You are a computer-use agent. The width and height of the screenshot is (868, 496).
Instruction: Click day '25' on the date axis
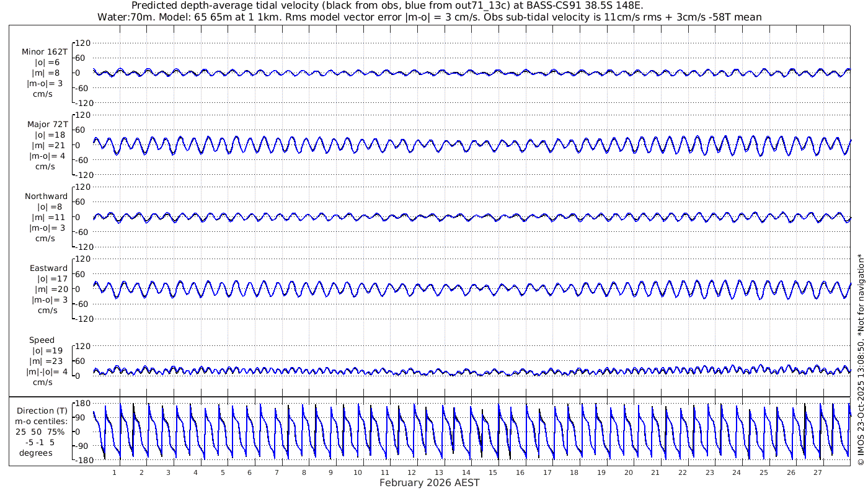[764, 472]
